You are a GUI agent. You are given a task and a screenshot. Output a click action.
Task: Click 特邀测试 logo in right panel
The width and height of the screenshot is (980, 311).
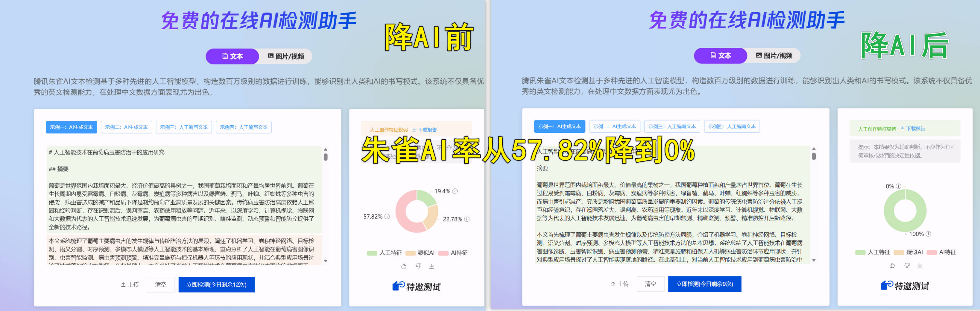coord(905,286)
